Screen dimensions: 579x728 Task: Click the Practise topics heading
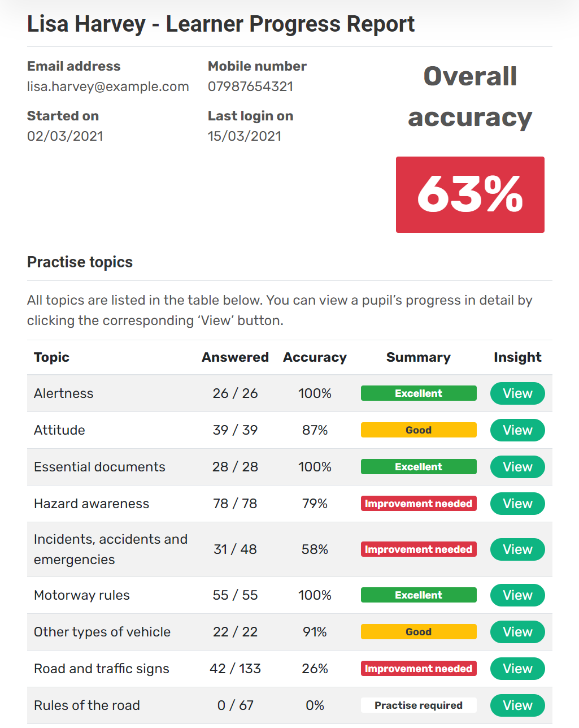point(80,262)
